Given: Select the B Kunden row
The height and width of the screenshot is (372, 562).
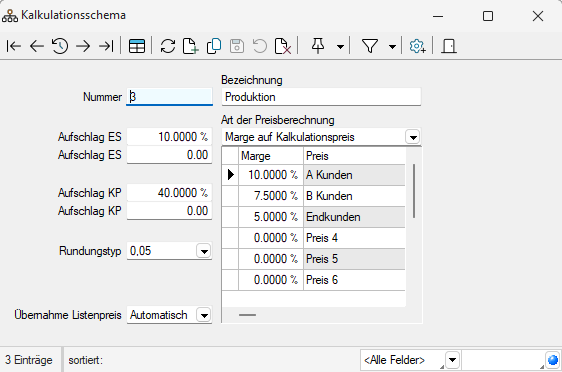Looking at the screenshot, I should (314, 196).
